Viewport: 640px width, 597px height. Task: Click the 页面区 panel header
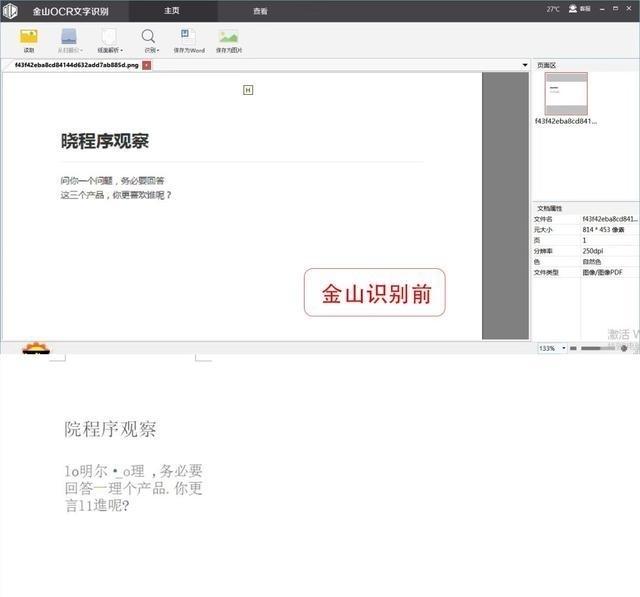(547, 65)
